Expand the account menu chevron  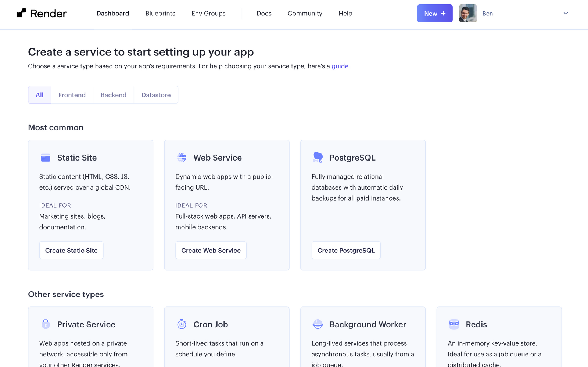point(566,14)
